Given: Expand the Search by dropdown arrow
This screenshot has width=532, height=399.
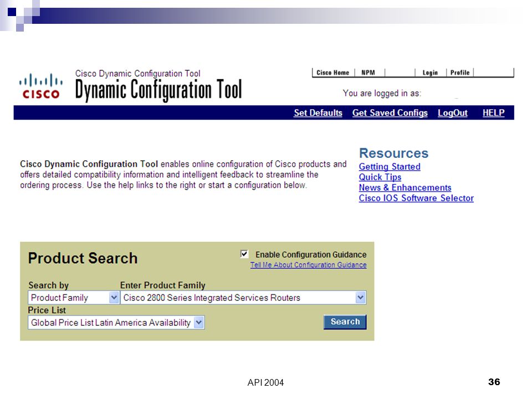Looking at the screenshot, I should point(114,298).
